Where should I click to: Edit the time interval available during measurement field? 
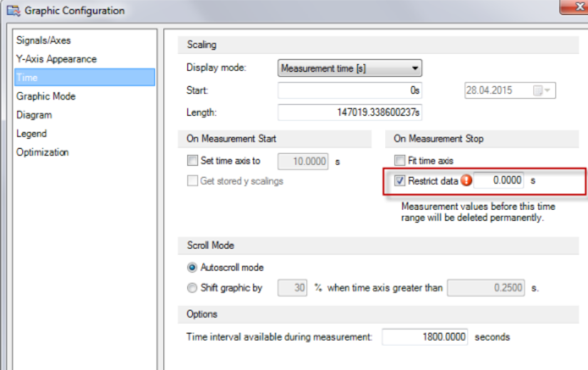coord(424,337)
